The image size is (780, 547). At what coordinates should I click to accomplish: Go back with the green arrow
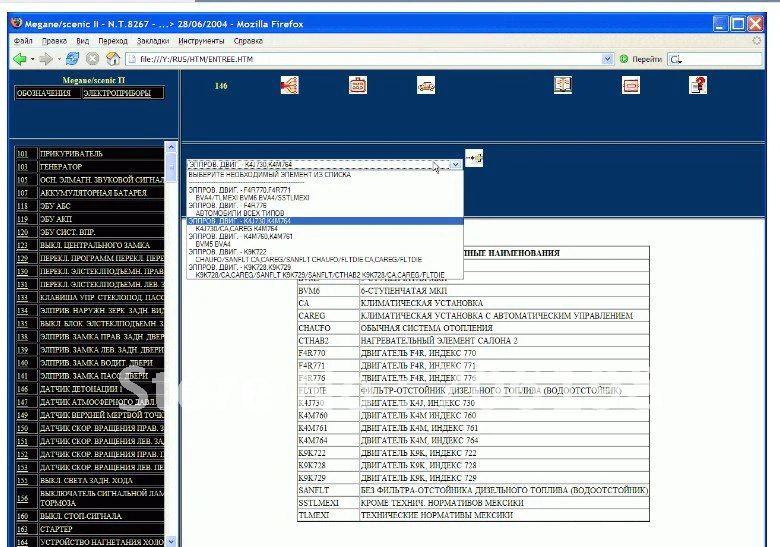[x=19, y=59]
